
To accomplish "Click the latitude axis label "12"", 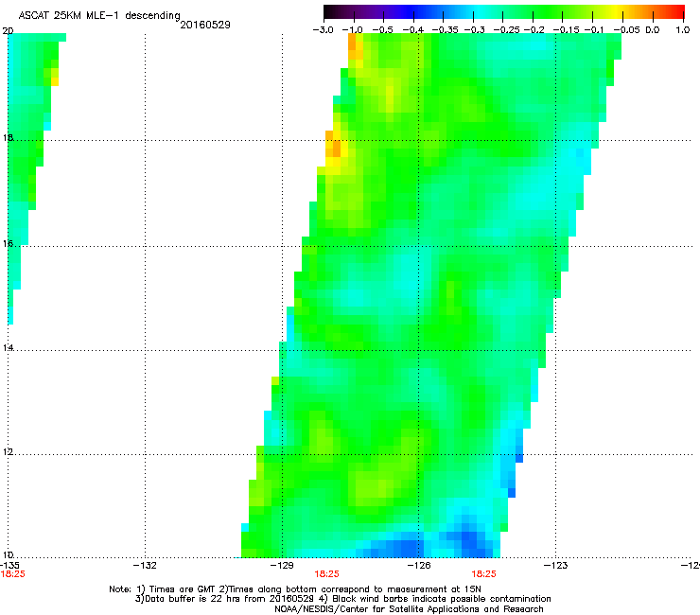I will point(8,452).
